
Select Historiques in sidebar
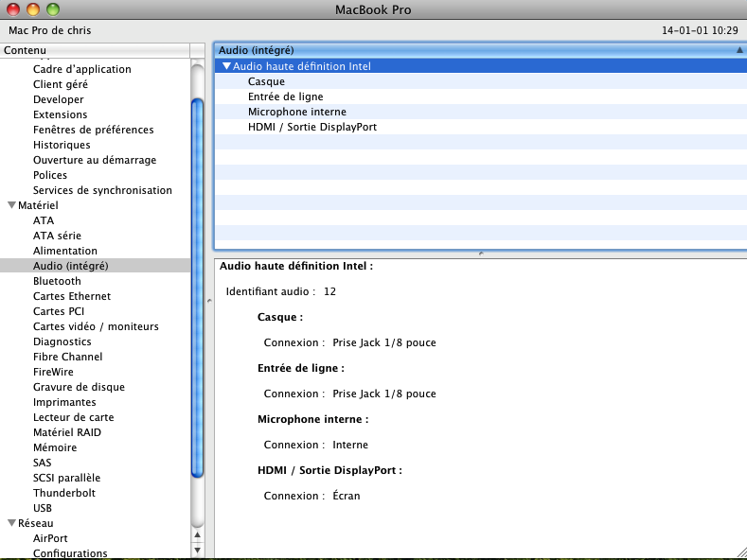coord(62,145)
